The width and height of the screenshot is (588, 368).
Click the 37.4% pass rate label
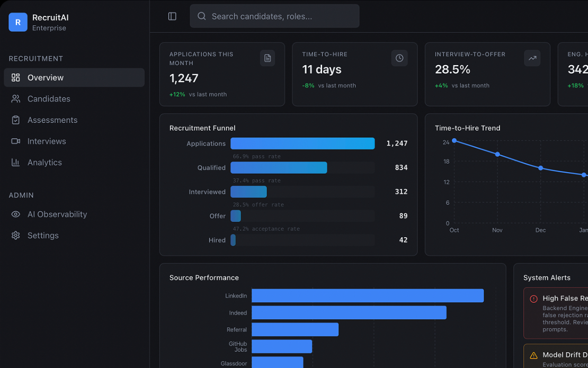[x=256, y=180]
